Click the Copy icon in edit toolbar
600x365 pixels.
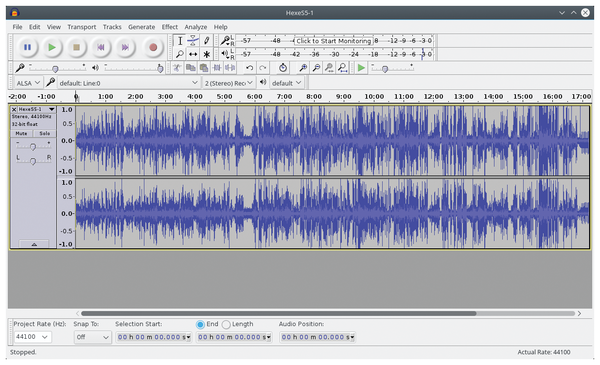190,68
